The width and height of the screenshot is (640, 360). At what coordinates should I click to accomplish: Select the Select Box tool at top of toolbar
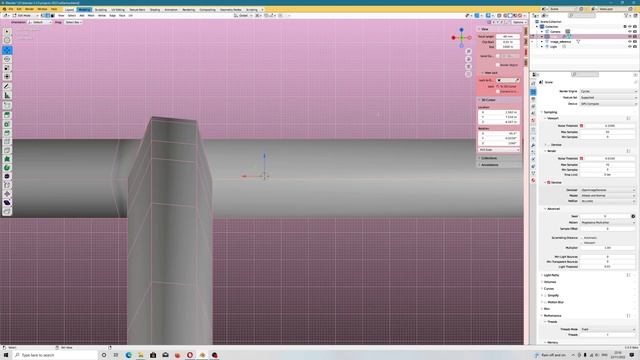pyautogui.click(x=7, y=31)
